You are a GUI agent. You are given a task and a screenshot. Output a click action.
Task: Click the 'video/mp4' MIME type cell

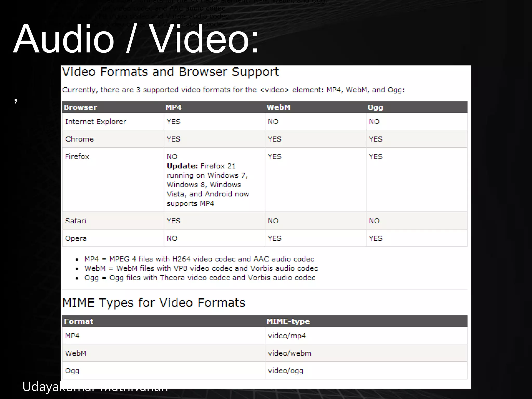point(287,336)
